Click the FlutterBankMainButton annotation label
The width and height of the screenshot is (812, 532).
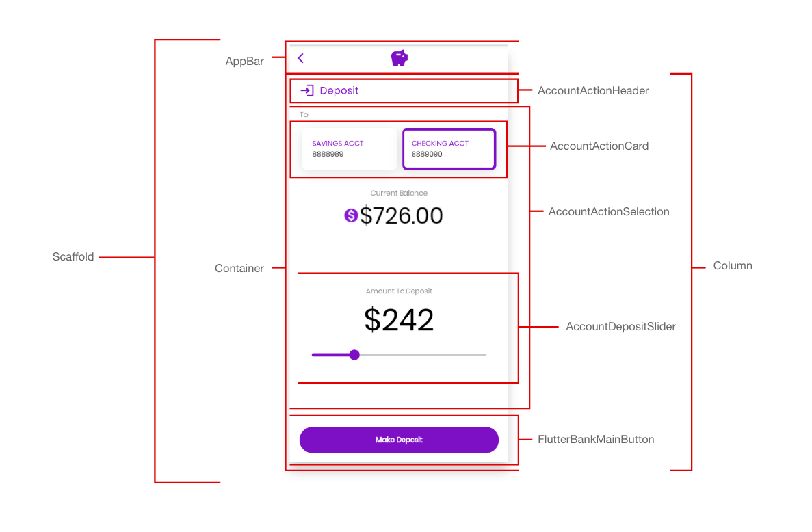596,440
